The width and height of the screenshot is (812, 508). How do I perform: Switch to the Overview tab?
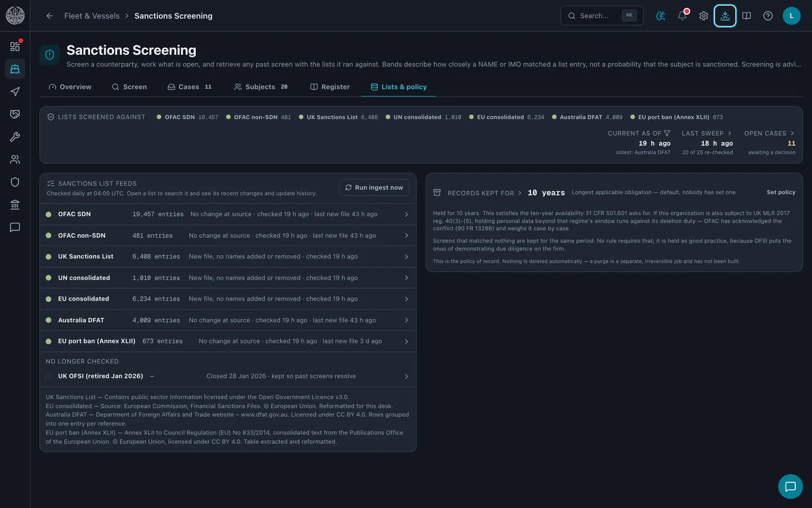coord(70,87)
